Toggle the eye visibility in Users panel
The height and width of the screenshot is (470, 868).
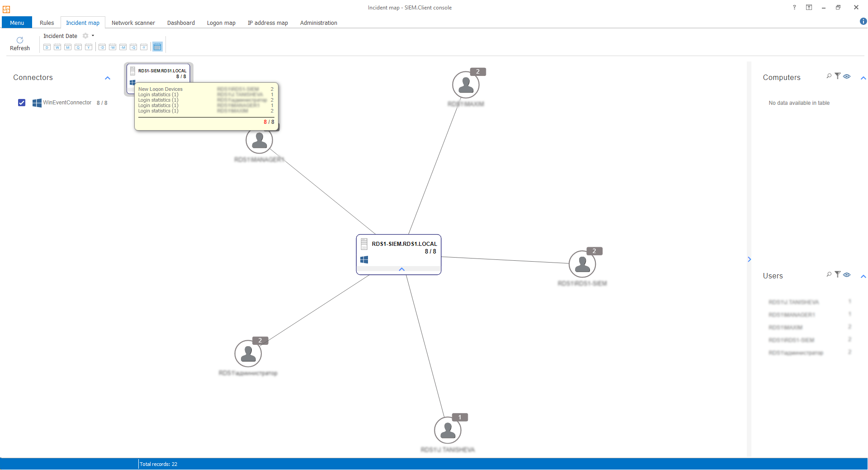point(847,275)
